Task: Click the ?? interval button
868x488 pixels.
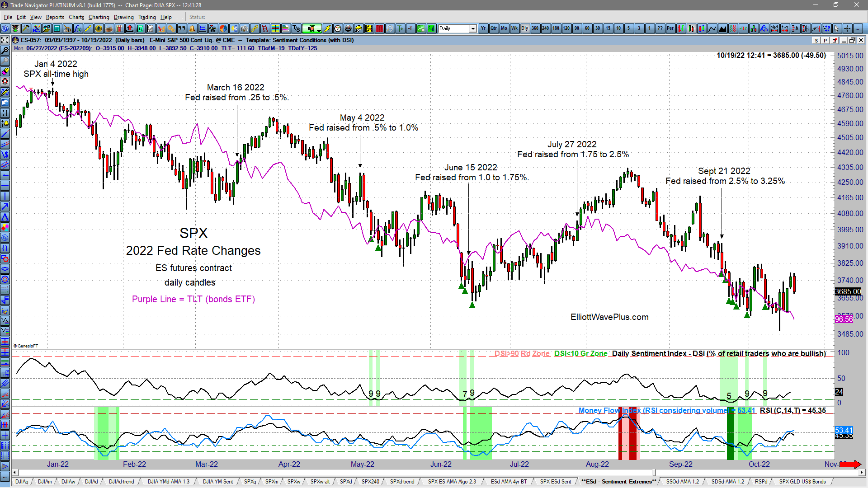Action: pos(660,28)
